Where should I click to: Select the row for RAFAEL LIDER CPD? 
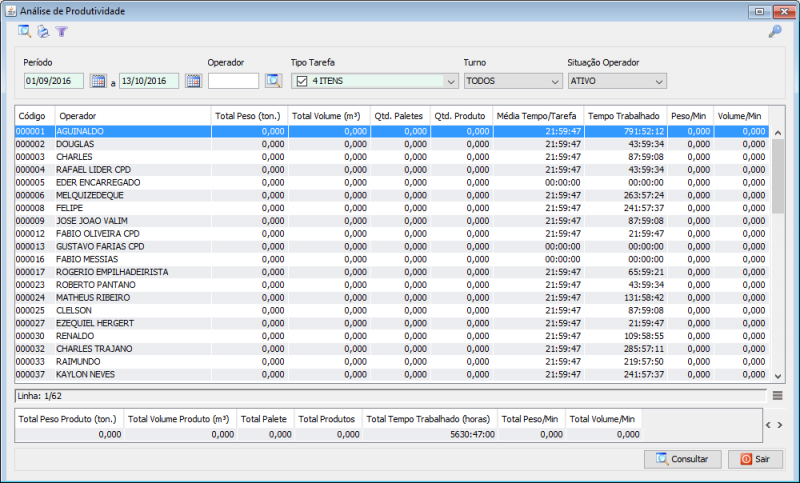[x=95, y=170]
